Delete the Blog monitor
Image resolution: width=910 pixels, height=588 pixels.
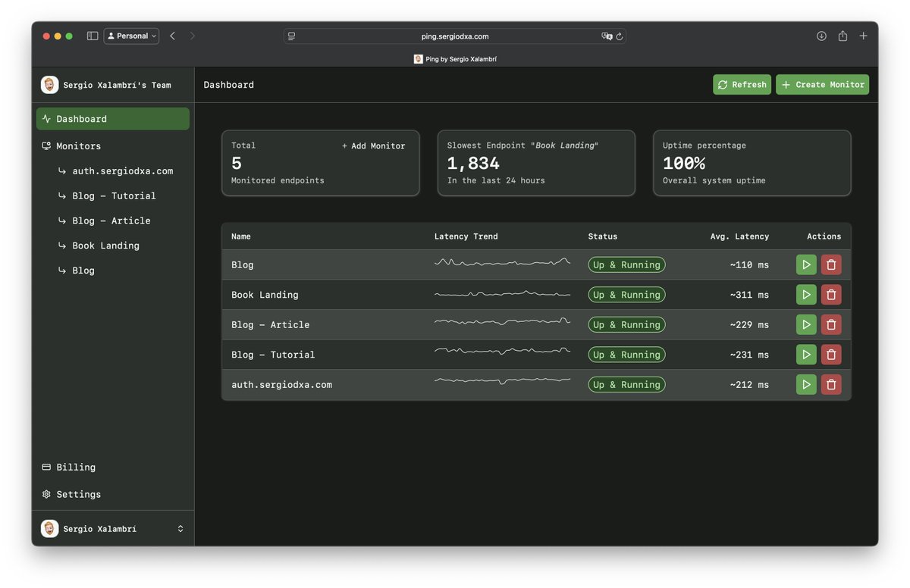[x=831, y=265]
